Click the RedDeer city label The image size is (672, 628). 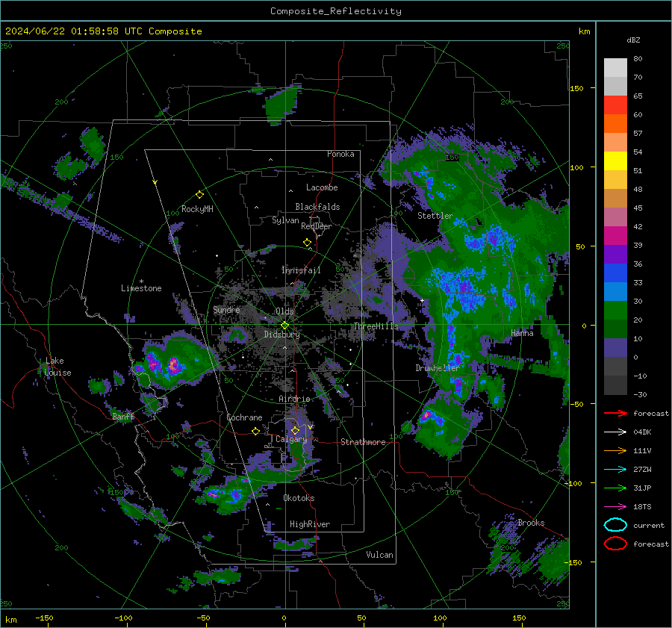[317, 226]
